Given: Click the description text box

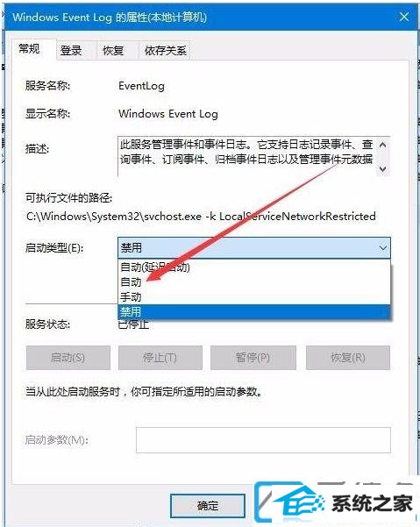Looking at the screenshot, I should tap(253, 156).
